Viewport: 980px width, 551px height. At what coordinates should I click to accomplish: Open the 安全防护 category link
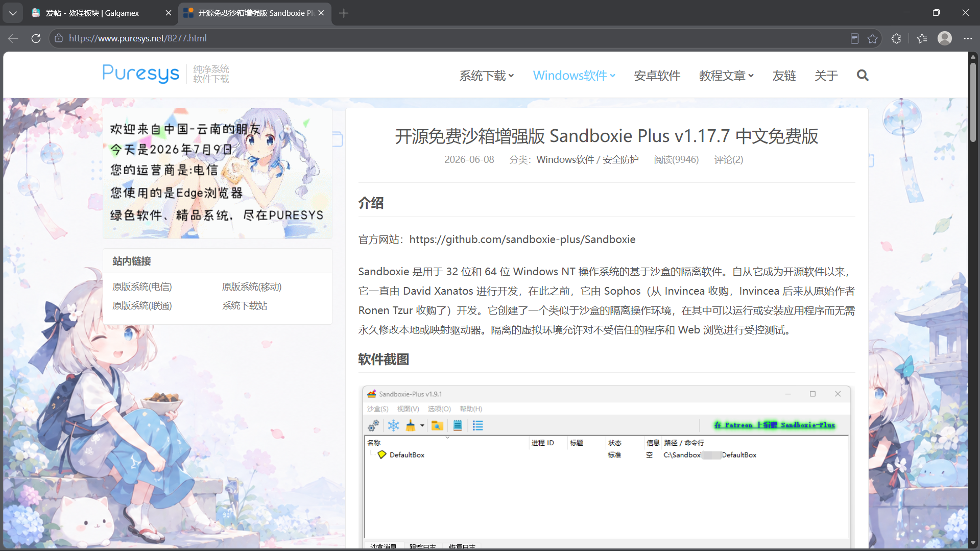(620, 159)
